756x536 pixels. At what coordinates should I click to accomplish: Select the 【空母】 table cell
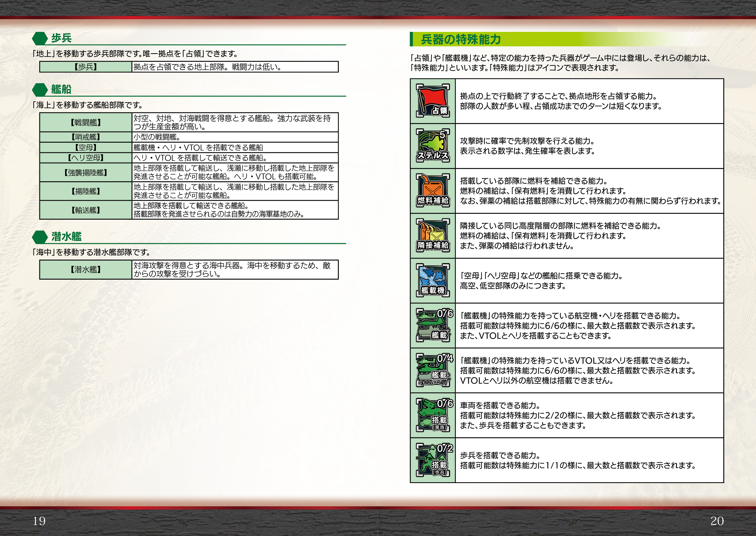coord(86,147)
